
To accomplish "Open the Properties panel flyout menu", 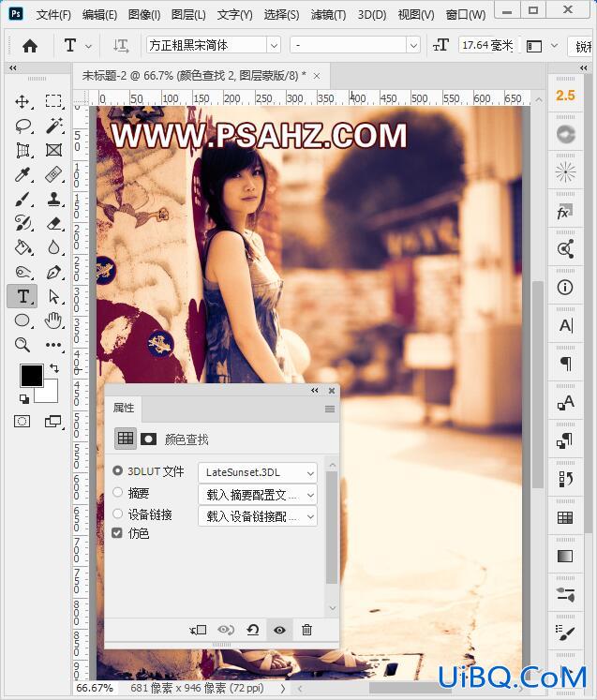I will tap(330, 409).
